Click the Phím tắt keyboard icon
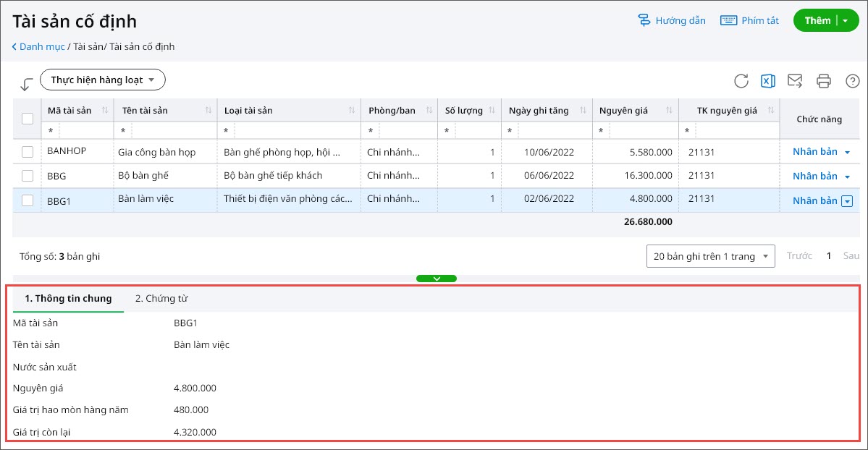The height and width of the screenshot is (450, 868). coord(728,20)
